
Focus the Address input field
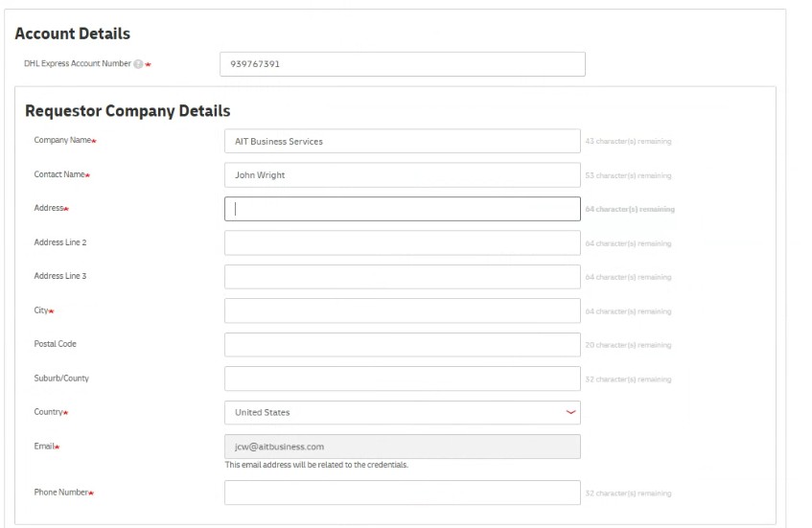402,209
